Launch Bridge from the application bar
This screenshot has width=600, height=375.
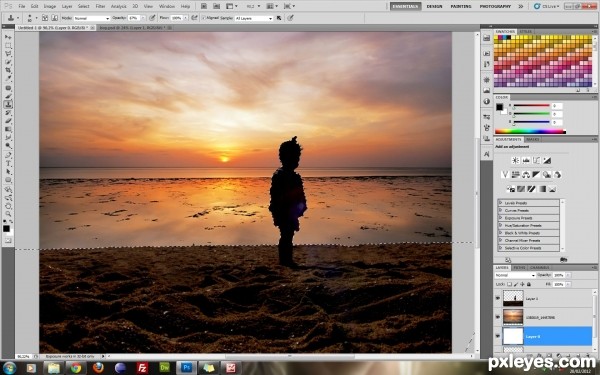pyautogui.click(x=204, y=6)
